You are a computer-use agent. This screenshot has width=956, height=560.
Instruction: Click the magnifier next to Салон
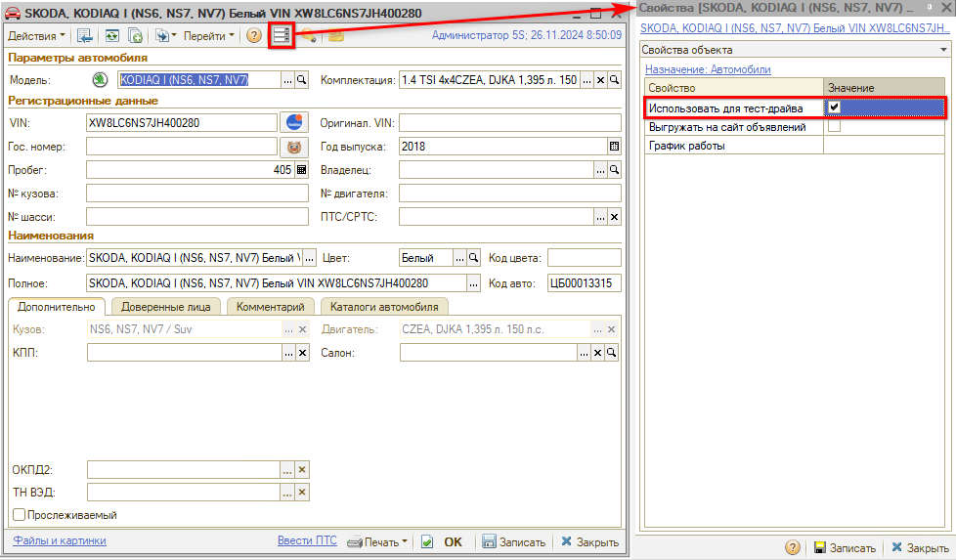coord(612,353)
